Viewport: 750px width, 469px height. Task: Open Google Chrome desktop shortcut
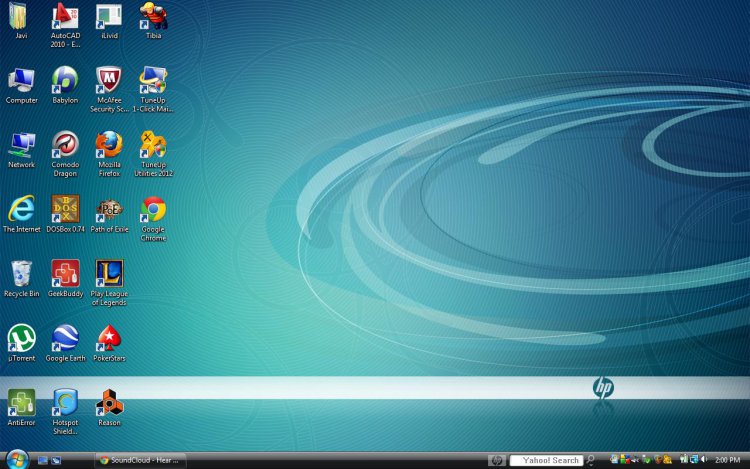click(153, 219)
